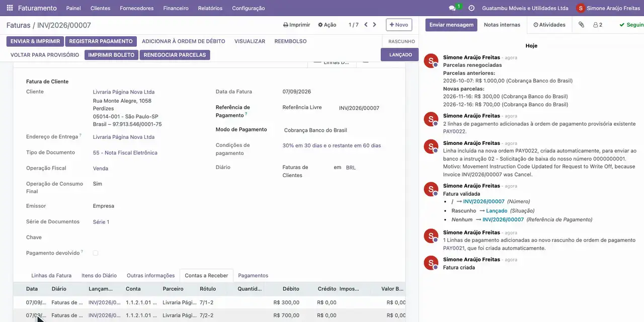Click the Lançado link in chatter log

point(497,211)
